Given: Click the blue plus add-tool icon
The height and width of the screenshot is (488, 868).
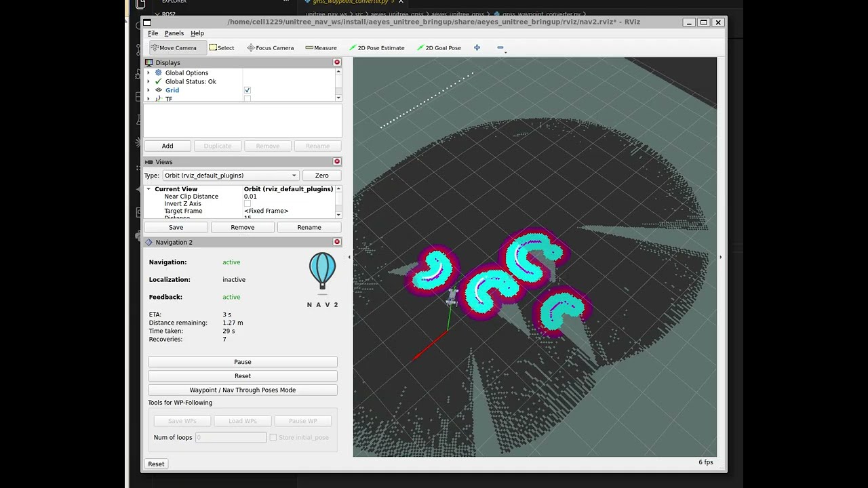Looking at the screenshot, I should 477,47.
